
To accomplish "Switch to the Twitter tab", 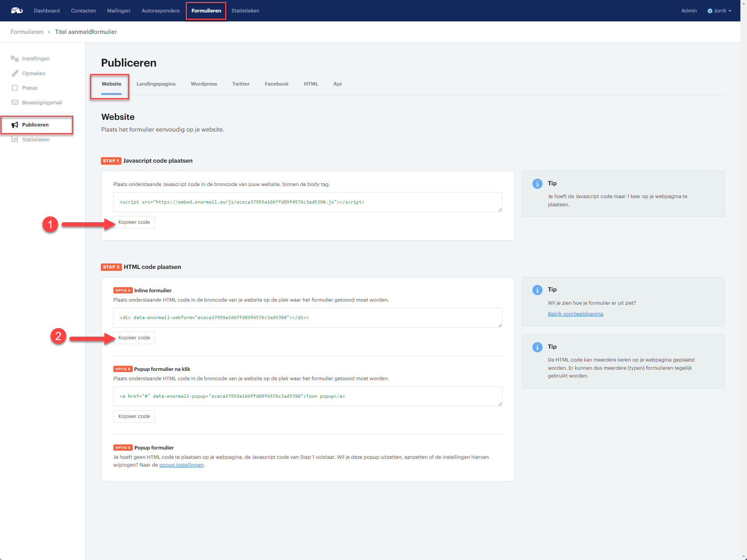I will coord(241,84).
